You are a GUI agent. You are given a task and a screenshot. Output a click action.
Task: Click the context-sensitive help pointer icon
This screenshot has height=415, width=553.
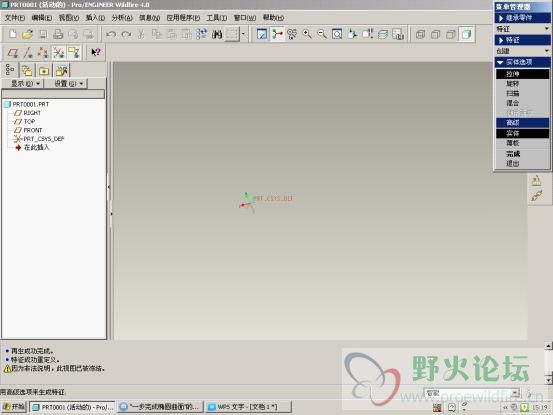point(96,53)
